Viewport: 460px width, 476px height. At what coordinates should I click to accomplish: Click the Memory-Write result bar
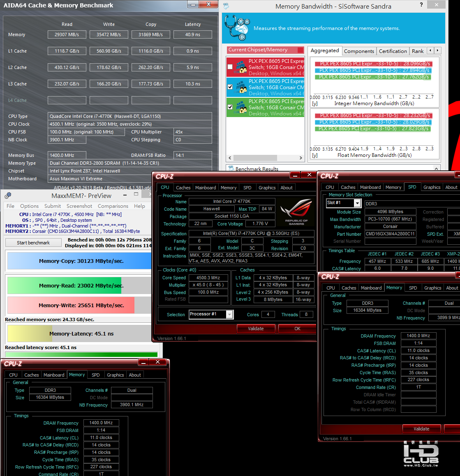point(79,305)
